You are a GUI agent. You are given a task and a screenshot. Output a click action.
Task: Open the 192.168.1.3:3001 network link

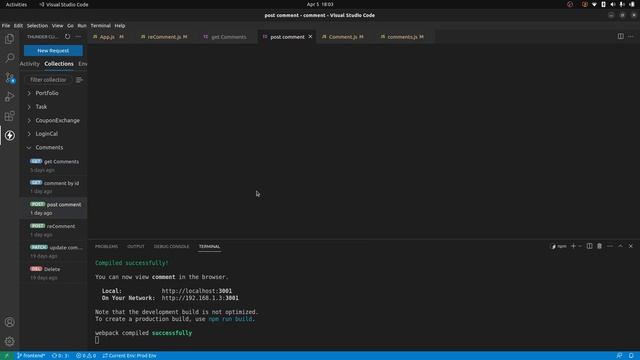(200, 298)
